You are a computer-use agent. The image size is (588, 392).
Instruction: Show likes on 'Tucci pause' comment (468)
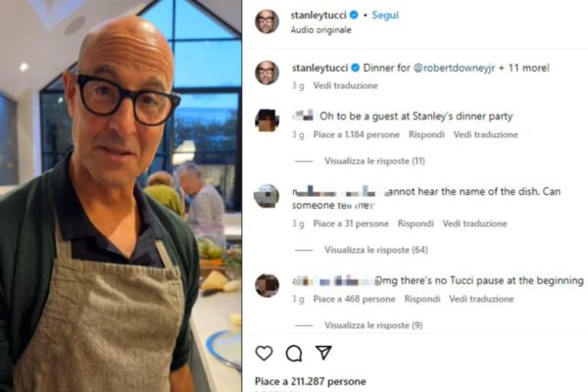(355, 299)
